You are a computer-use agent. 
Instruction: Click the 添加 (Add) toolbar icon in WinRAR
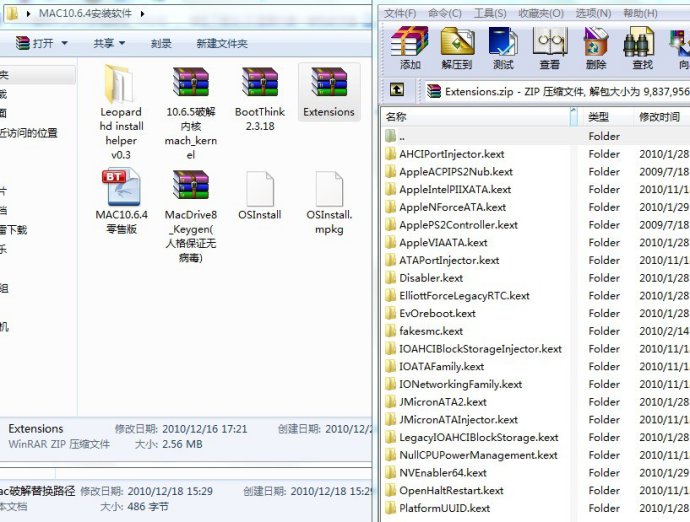(410, 47)
